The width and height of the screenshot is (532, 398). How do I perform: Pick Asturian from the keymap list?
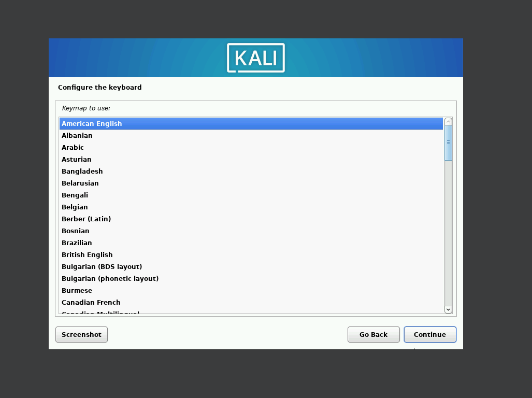coord(251,159)
